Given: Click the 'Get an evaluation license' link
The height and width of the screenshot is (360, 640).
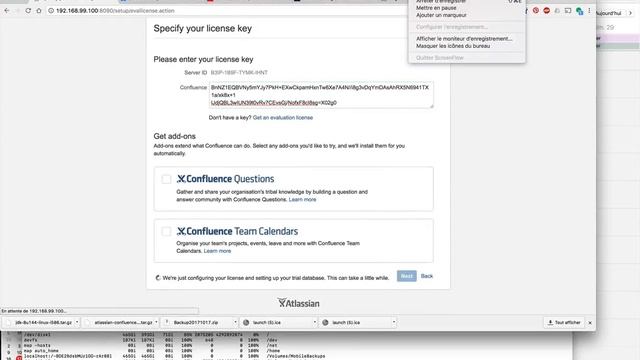Looking at the screenshot, I should click(283, 118).
